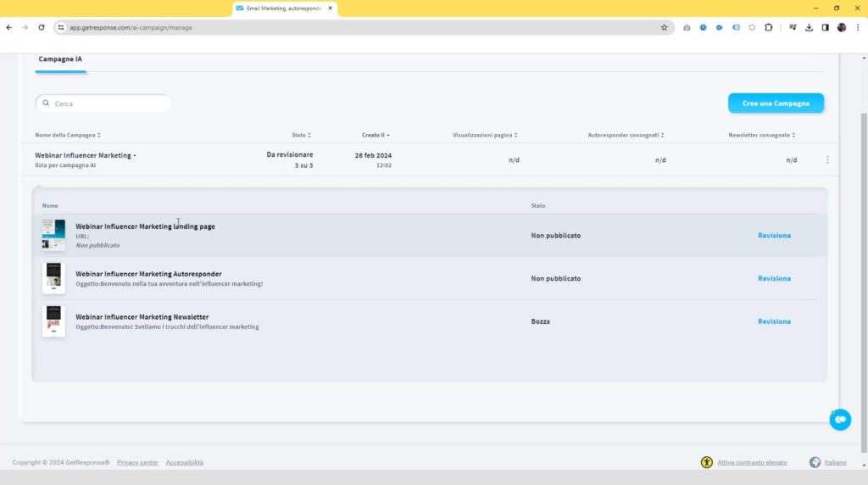Open the landing page thumbnail preview
This screenshot has height=485, width=868.
point(53,235)
